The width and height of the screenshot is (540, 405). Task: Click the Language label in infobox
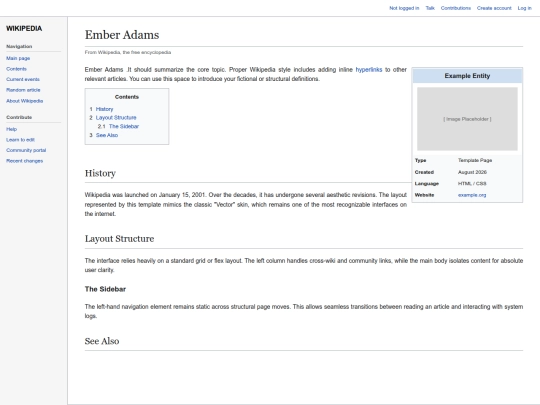click(x=427, y=184)
